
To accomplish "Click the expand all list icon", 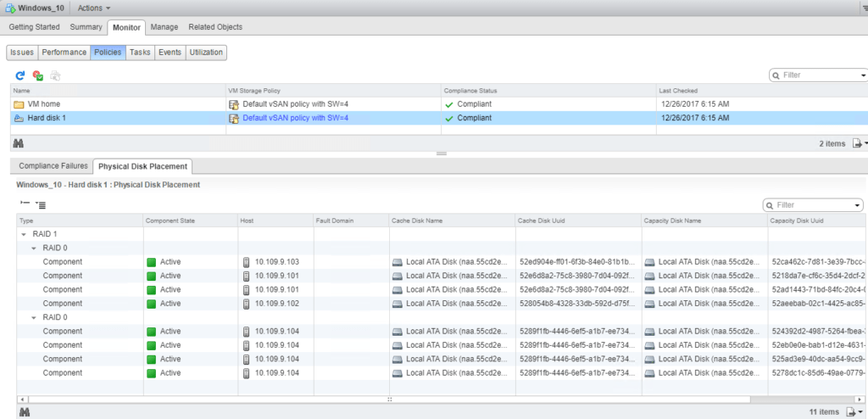I will point(42,204).
